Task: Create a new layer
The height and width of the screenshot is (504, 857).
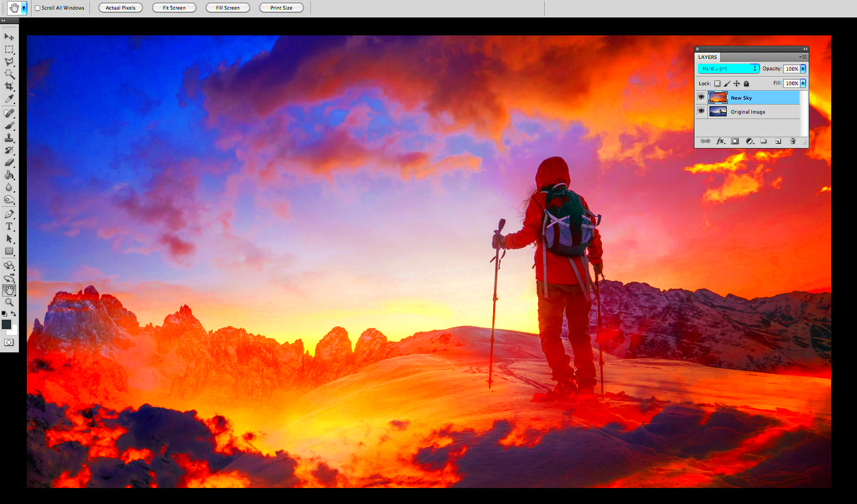Action: click(778, 141)
